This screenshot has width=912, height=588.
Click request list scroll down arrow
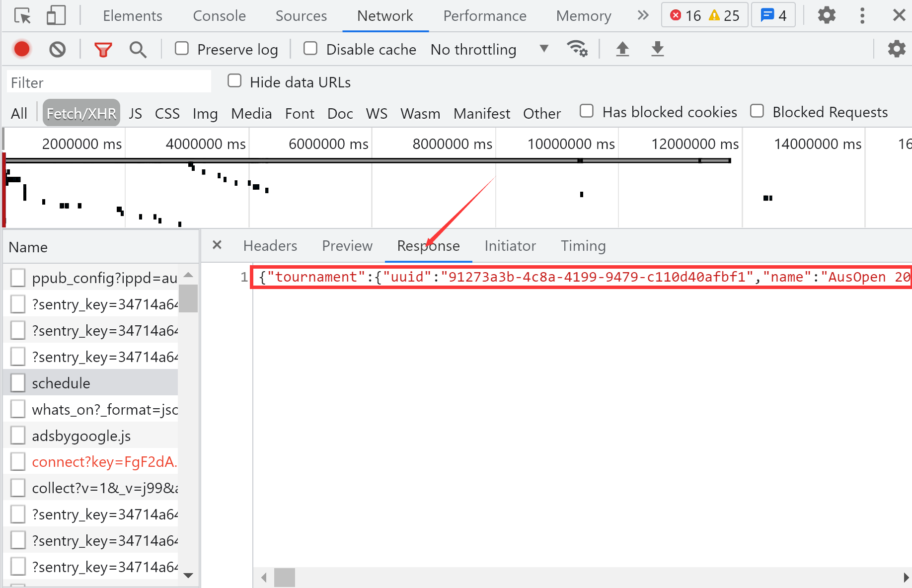(x=188, y=576)
